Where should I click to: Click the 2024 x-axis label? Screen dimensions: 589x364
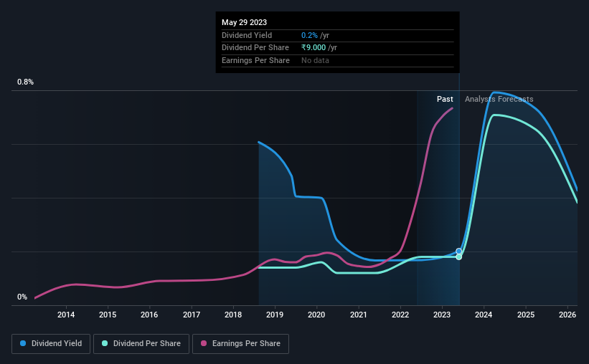[484, 315]
